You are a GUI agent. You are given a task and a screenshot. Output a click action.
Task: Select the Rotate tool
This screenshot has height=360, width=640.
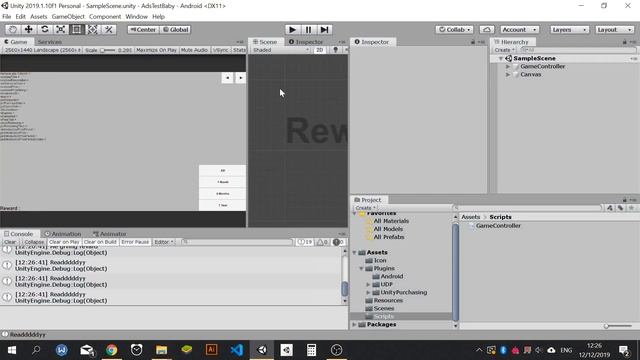44,29
